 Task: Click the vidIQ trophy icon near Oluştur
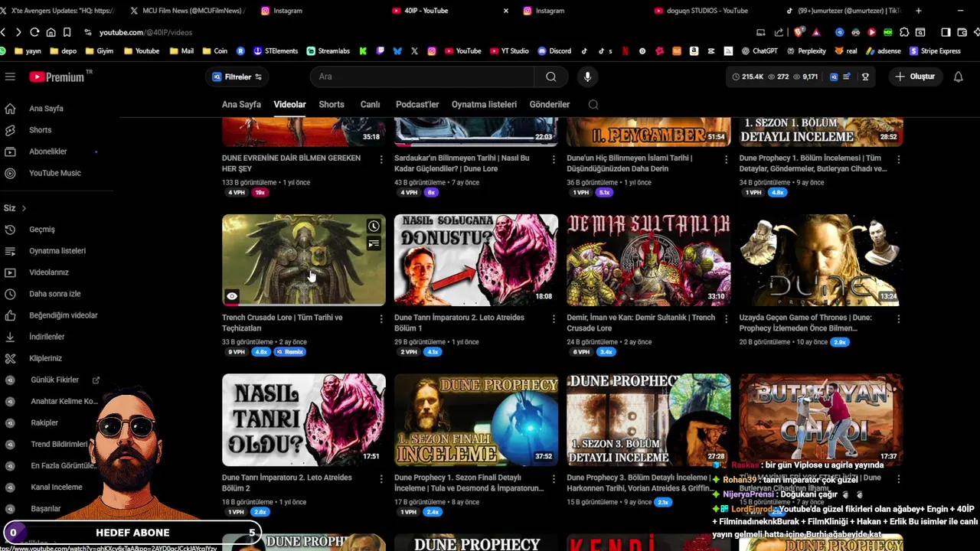tap(865, 77)
